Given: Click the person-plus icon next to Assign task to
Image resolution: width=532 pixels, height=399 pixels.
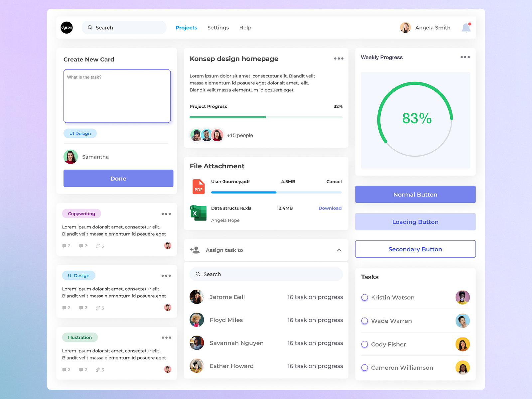Looking at the screenshot, I should 195,250.
